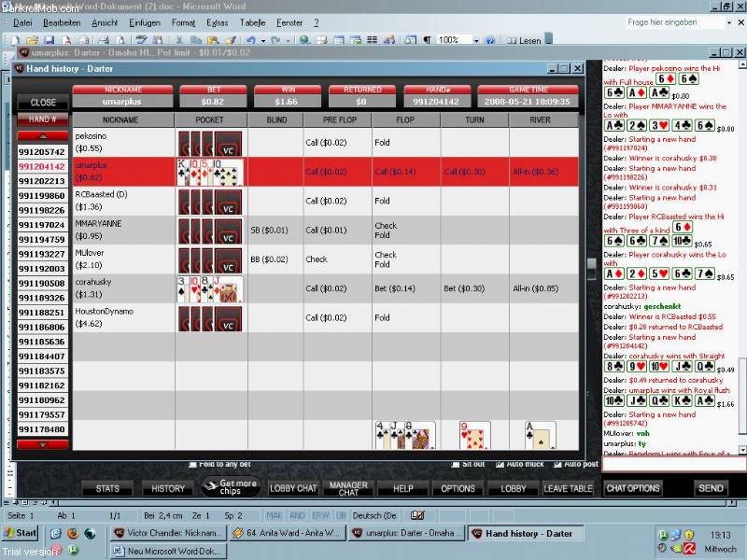Close the hand history with CLOSE button

tap(43, 103)
